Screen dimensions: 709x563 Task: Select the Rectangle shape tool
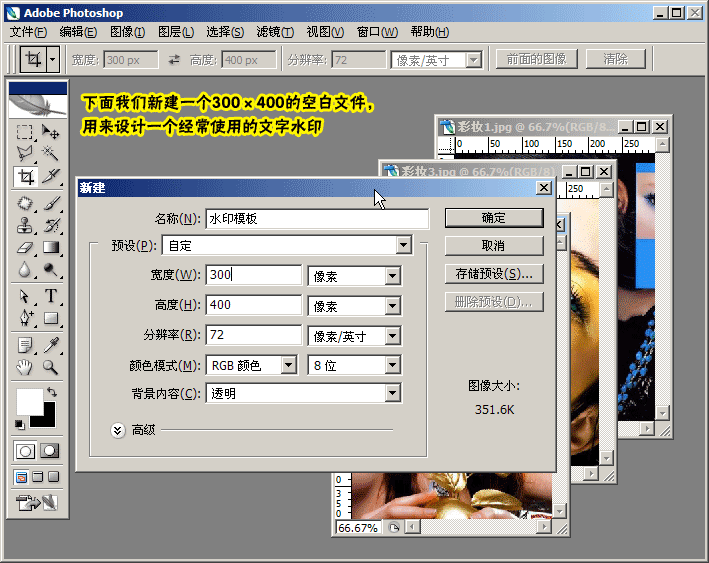[50, 318]
